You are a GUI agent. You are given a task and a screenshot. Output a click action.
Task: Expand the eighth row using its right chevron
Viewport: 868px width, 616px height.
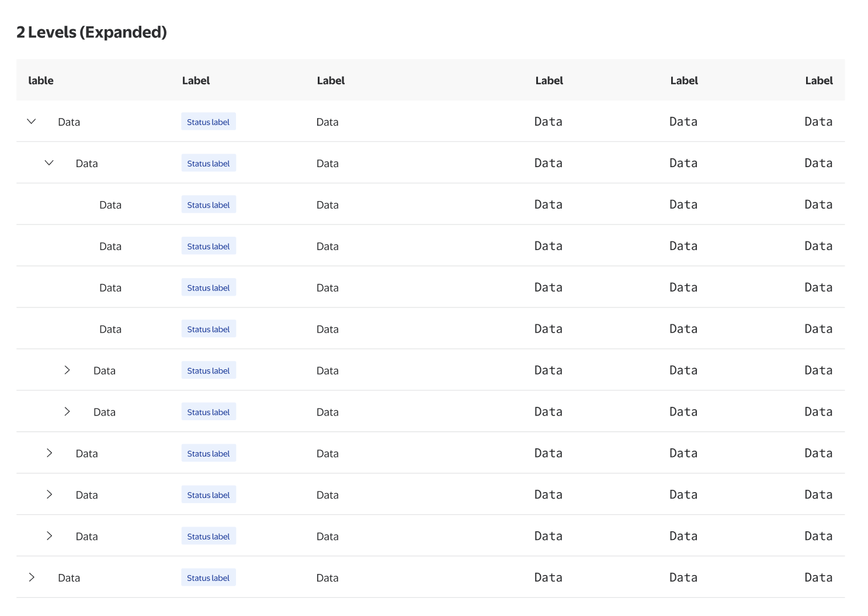(67, 412)
